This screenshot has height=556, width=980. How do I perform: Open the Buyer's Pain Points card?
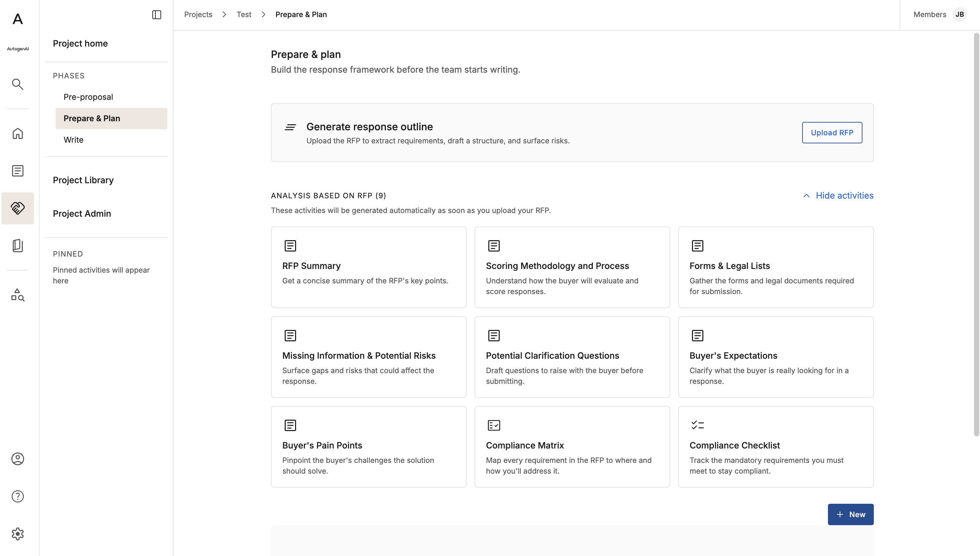[x=368, y=447]
